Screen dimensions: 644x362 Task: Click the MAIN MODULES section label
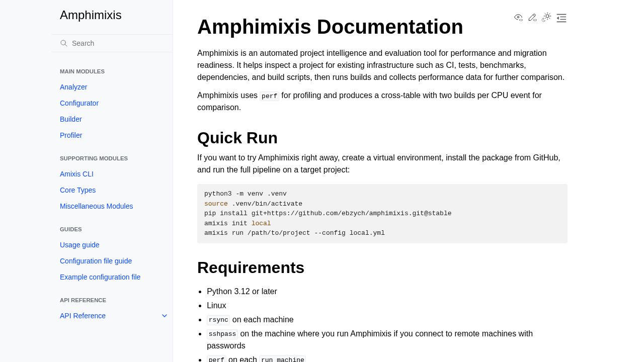82,71
